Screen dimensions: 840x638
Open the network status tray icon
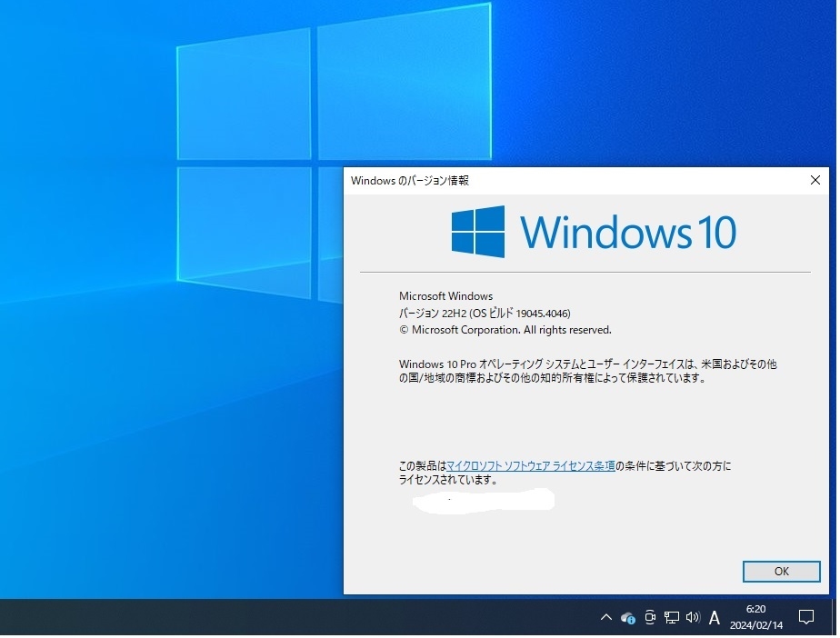[x=674, y=620]
